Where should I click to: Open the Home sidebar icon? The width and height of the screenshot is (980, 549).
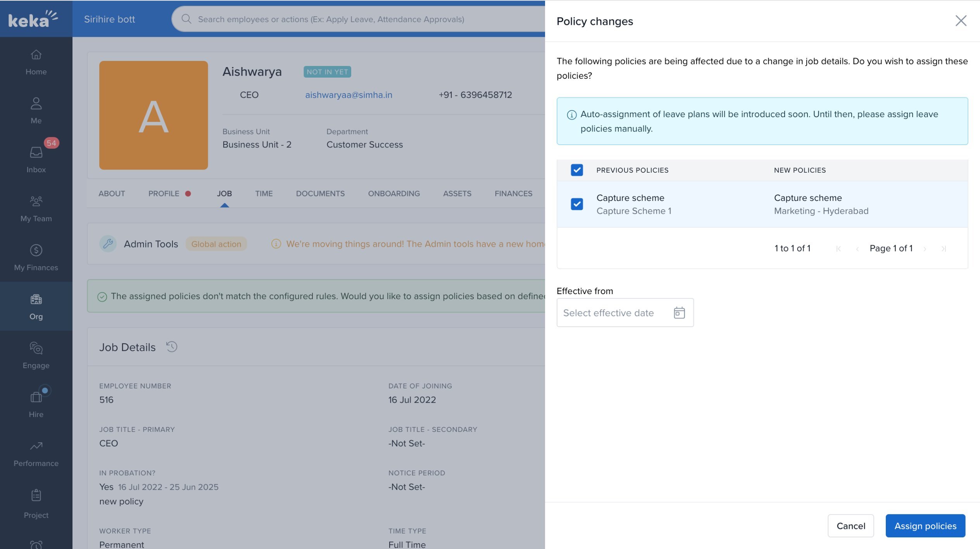point(36,55)
